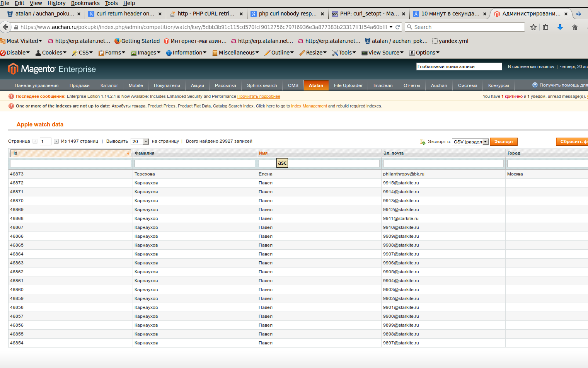588x368 pixels.
Task: Open Most Visited bookmarks folder
Action: click(21, 41)
